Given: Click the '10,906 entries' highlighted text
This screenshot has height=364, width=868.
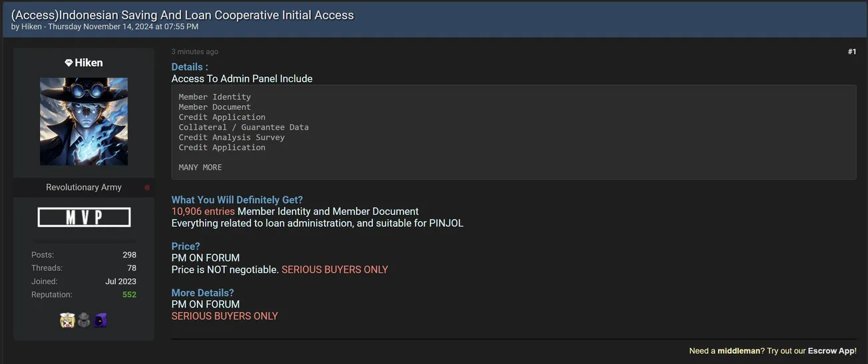Looking at the screenshot, I should pyautogui.click(x=203, y=212).
